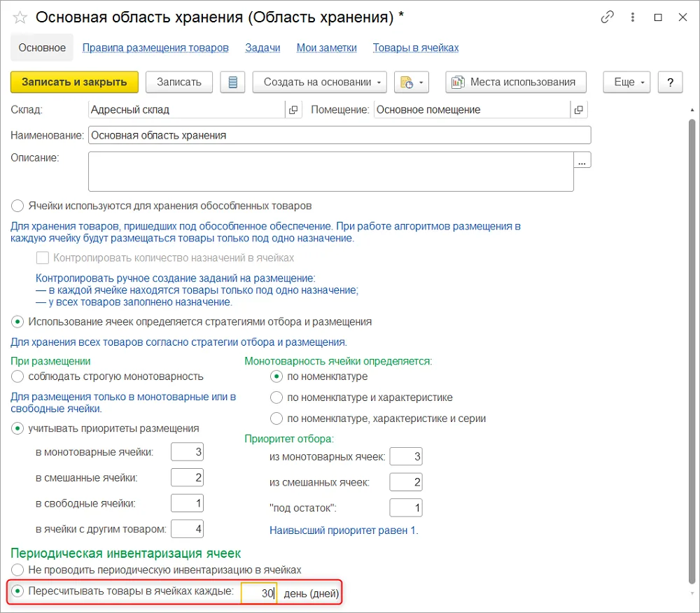This screenshot has height=613, width=700.
Task: Maximize the storage area window
Action: pyautogui.click(x=658, y=17)
